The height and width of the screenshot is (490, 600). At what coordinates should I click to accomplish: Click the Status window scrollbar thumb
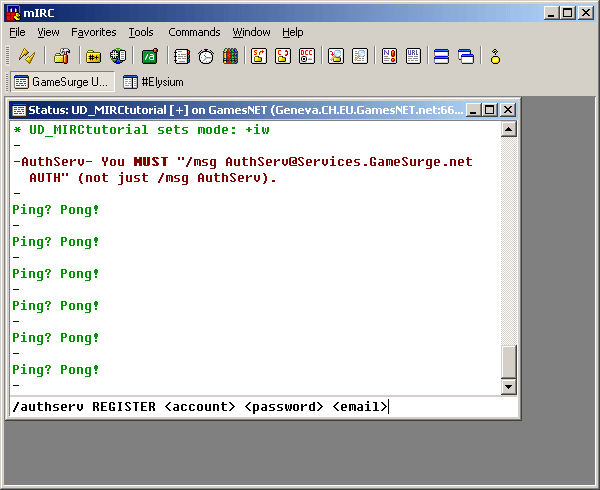tap(509, 361)
